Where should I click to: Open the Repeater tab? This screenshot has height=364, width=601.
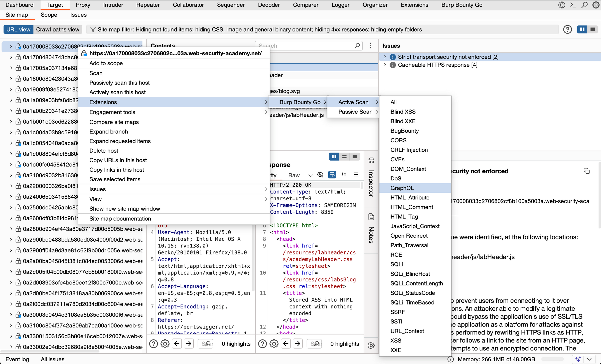[148, 5]
